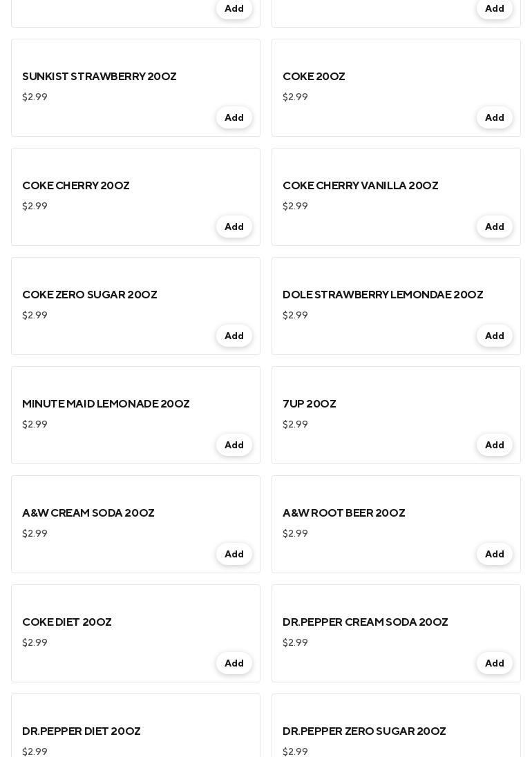The image size is (532, 757).
Task: Add Coke Cherry Vanilla 20oz
Action: pos(494,227)
